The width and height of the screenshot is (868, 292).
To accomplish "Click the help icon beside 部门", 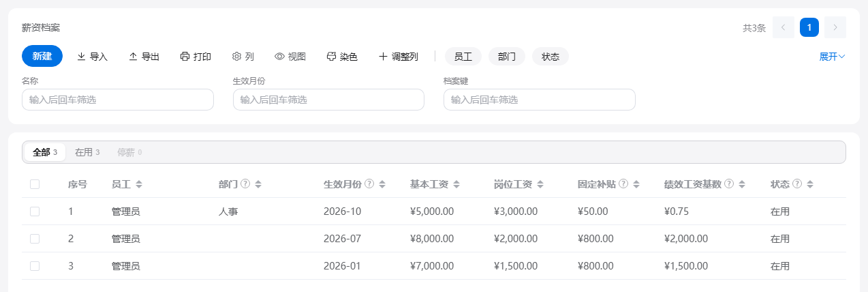I will point(245,184).
